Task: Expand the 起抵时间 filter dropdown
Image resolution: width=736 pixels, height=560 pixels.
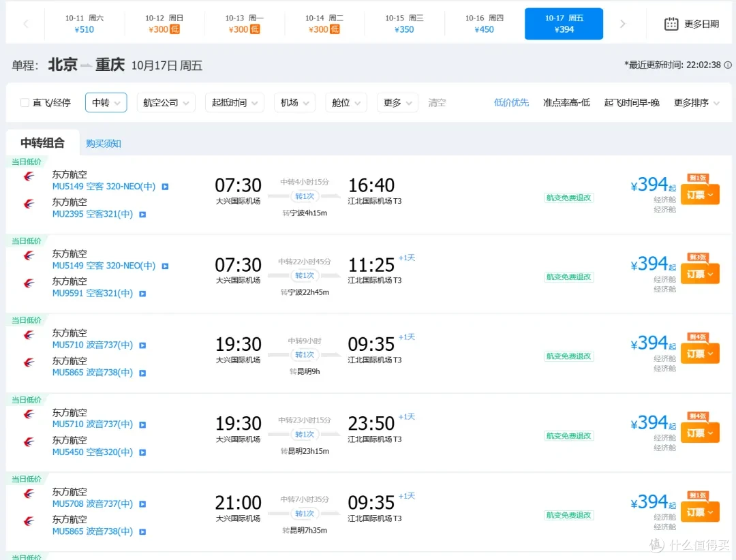Action: (234, 102)
